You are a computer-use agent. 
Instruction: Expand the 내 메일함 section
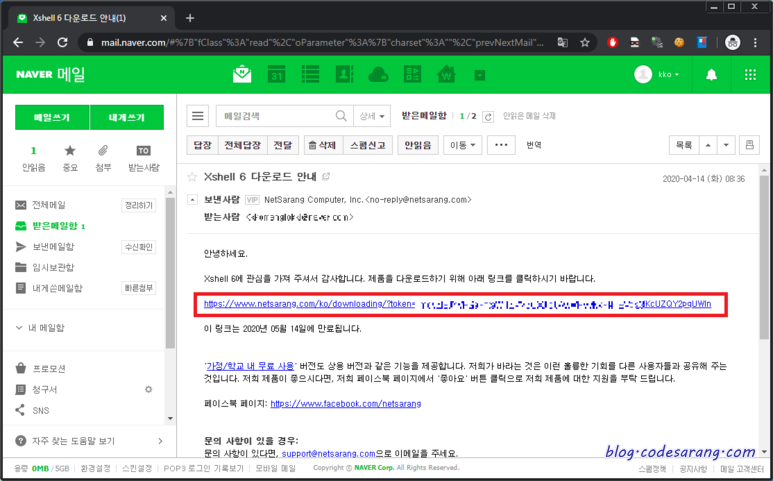tap(40, 328)
